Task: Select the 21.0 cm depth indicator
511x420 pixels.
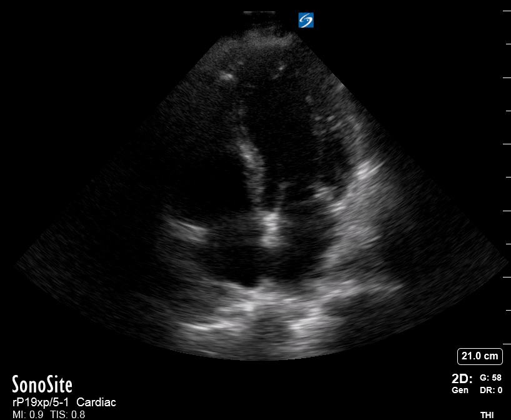Action: pos(480,356)
